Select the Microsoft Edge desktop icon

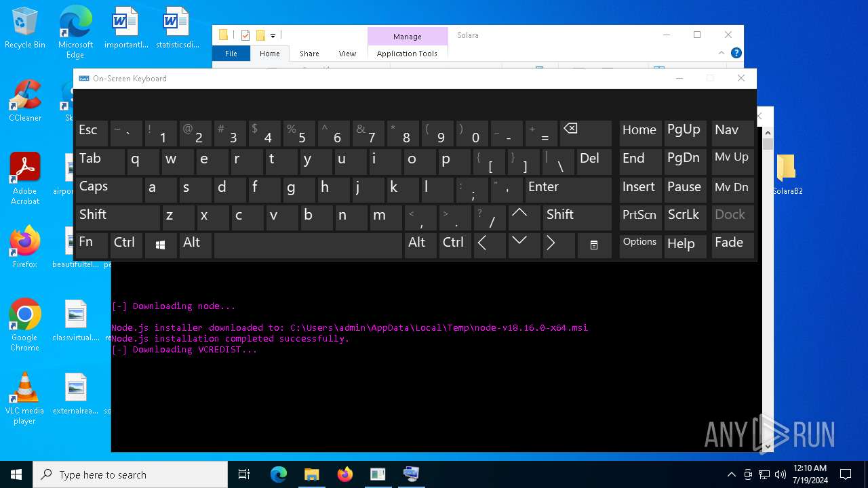pos(75,32)
